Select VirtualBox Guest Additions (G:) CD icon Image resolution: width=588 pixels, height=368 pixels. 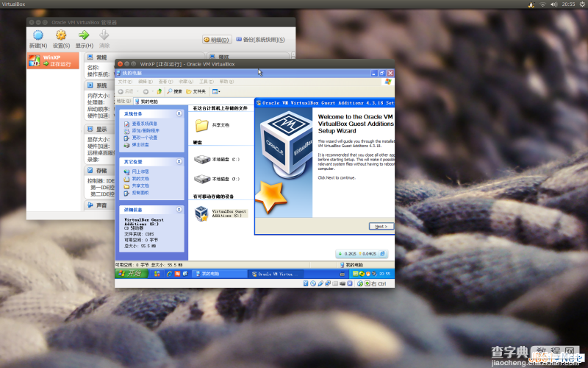click(x=201, y=213)
